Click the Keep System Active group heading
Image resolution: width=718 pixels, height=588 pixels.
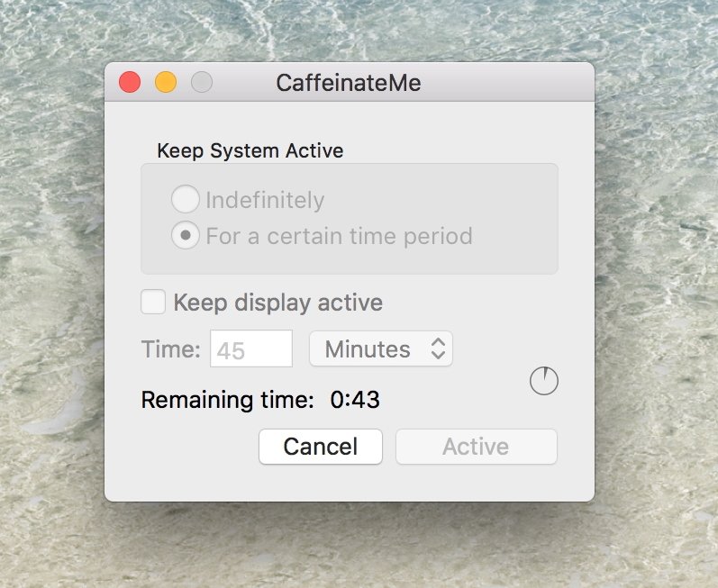[250, 150]
